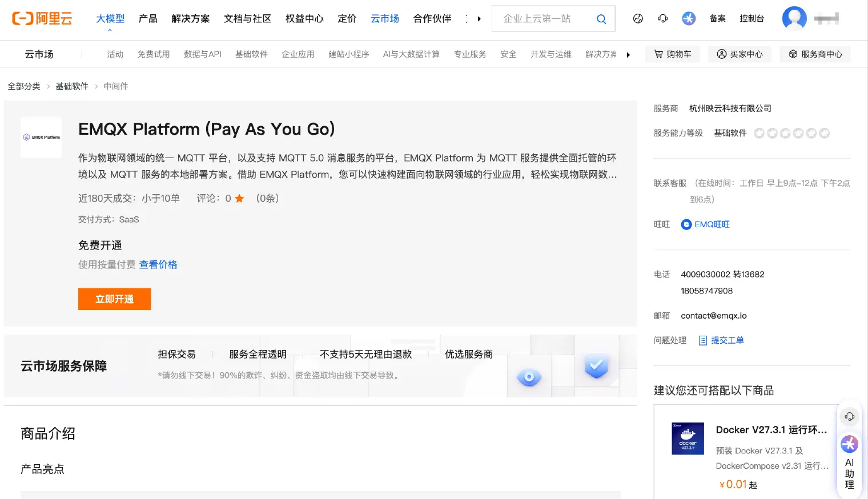The image size is (868, 499).
Task: Click the 优选服务商 label
Action: point(469,354)
